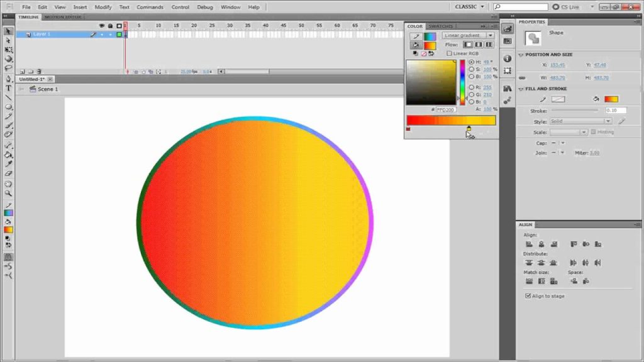Select the Pen tool
Viewport: 644px width, 362px height.
pyautogui.click(x=8, y=79)
